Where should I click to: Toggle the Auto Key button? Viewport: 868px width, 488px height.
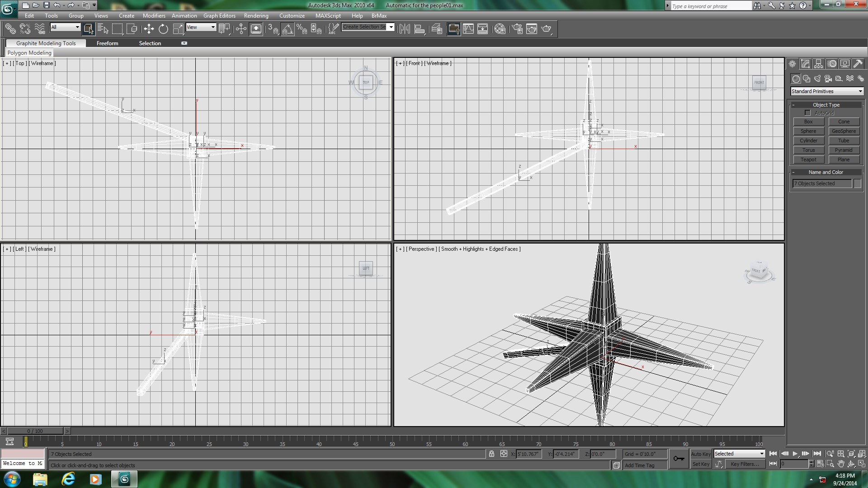pos(701,454)
